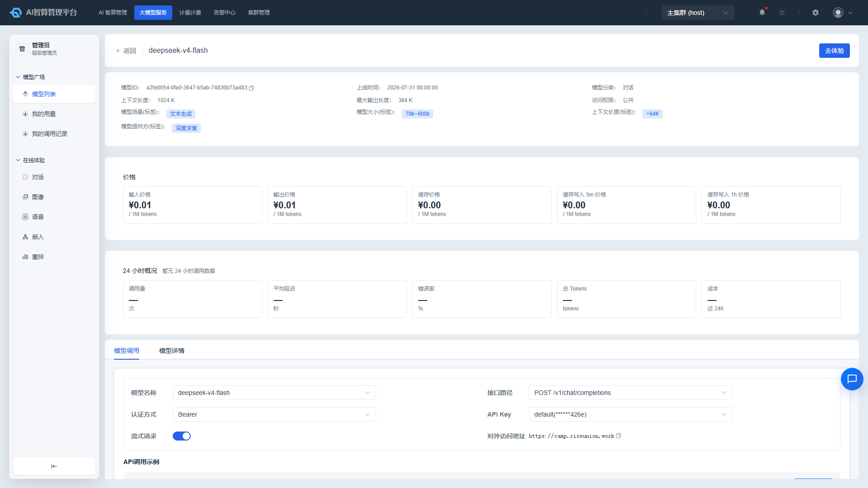868x488 pixels.
Task: Toggle the 流式请求 switch
Action: pyautogui.click(x=182, y=436)
